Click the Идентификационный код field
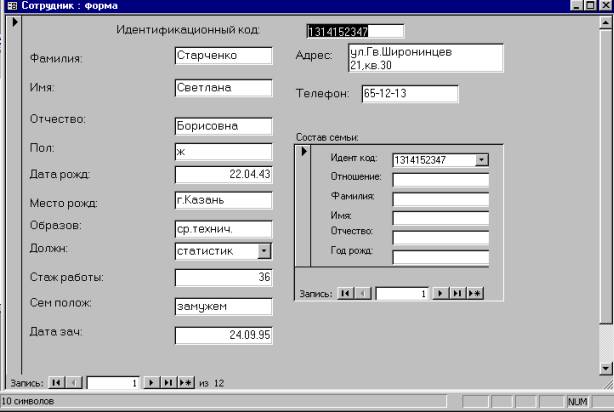This screenshot has width=614, height=412. [355, 31]
